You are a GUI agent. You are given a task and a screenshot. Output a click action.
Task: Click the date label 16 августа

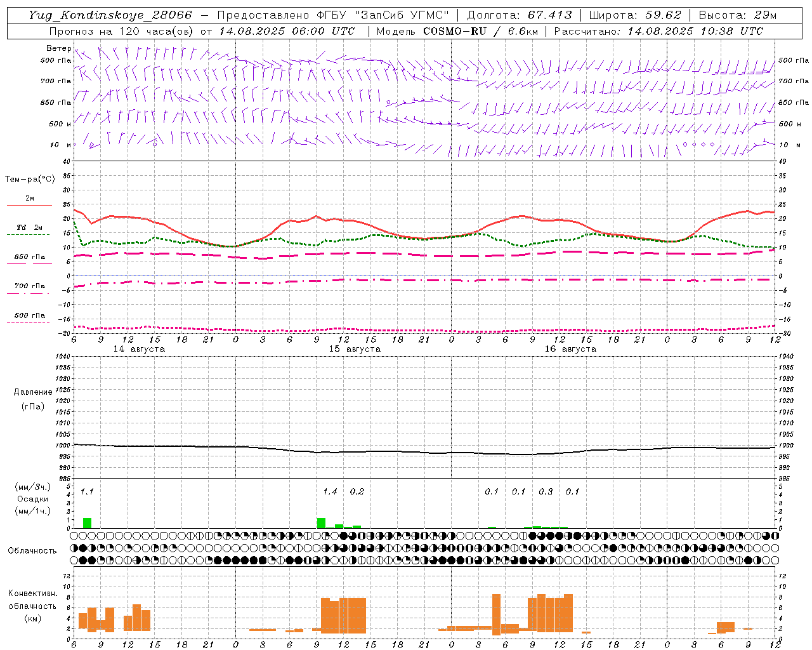click(570, 349)
